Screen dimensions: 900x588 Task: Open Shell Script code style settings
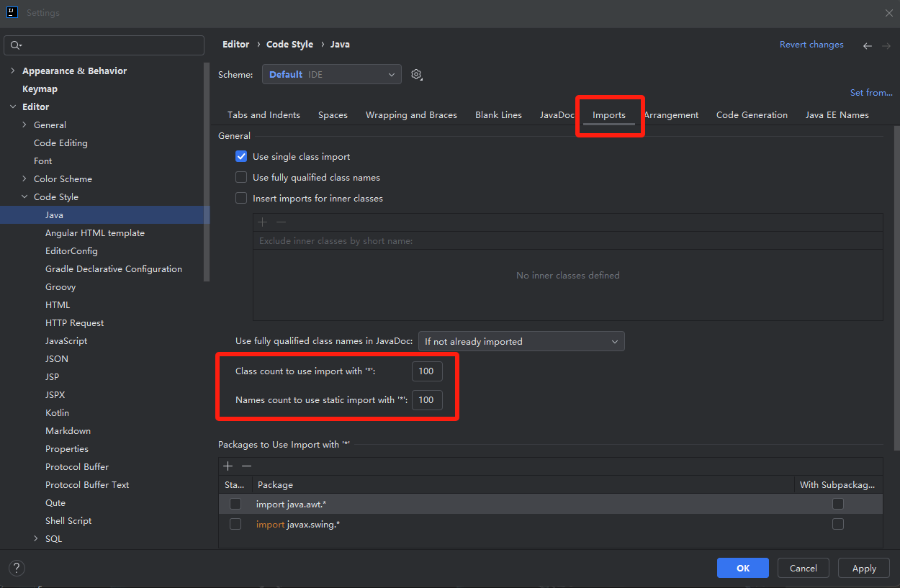[x=68, y=520]
